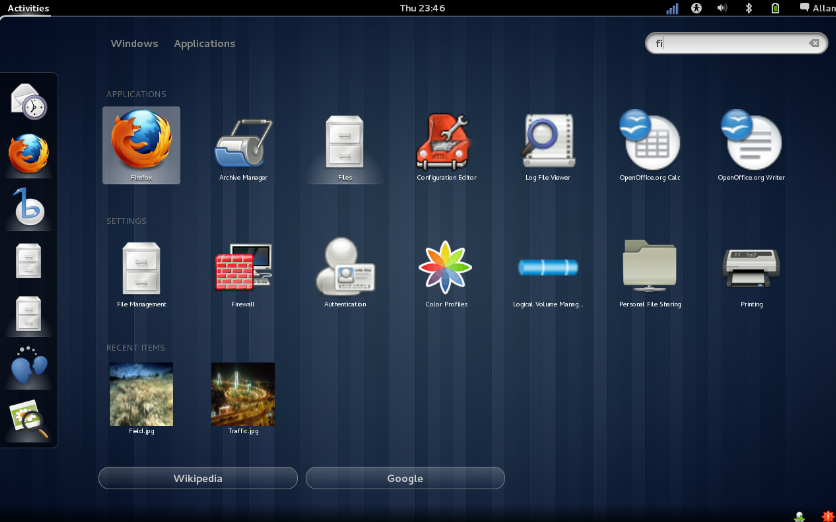Launch OpenOffice.org Calc
The image size is (836, 522).
click(649, 145)
